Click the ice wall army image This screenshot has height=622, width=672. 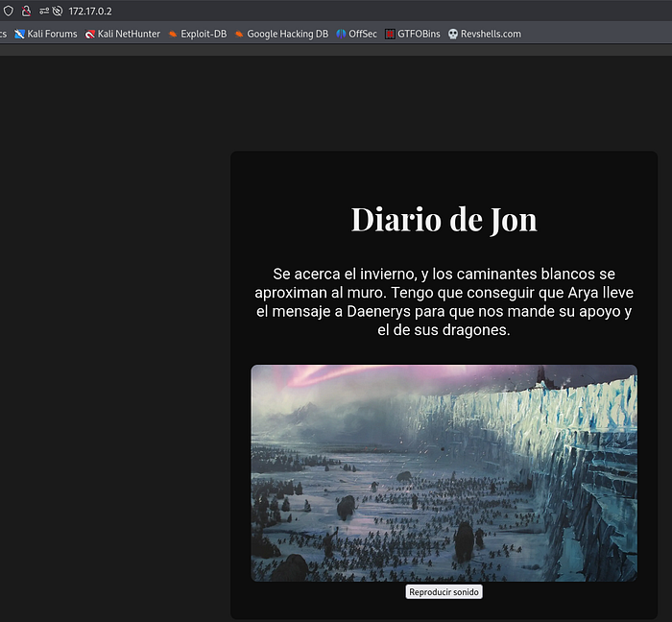click(x=444, y=473)
